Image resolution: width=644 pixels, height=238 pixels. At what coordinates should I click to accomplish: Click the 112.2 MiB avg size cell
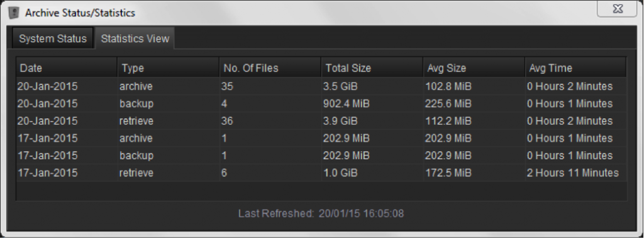pos(474,121)
